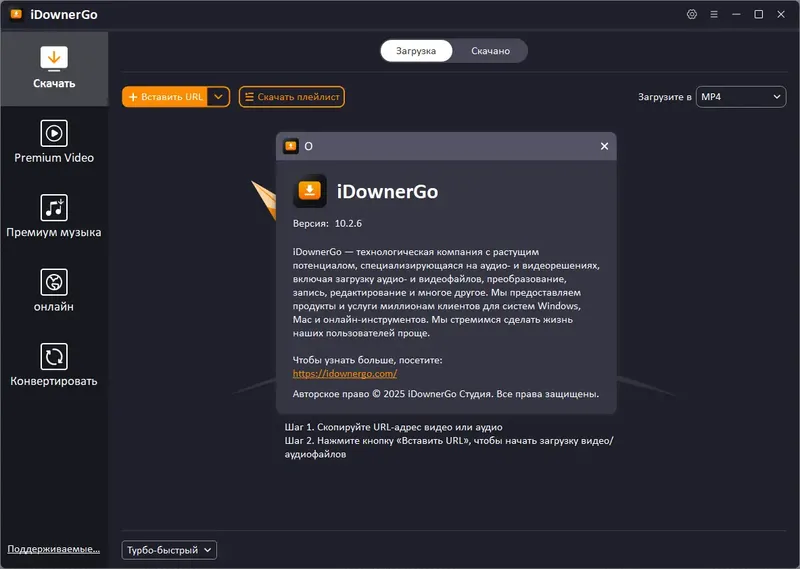Viewport: 800px width, 569px height.
Task: Open the Скачать section in sidebar
Action: (x=54, y=69)
